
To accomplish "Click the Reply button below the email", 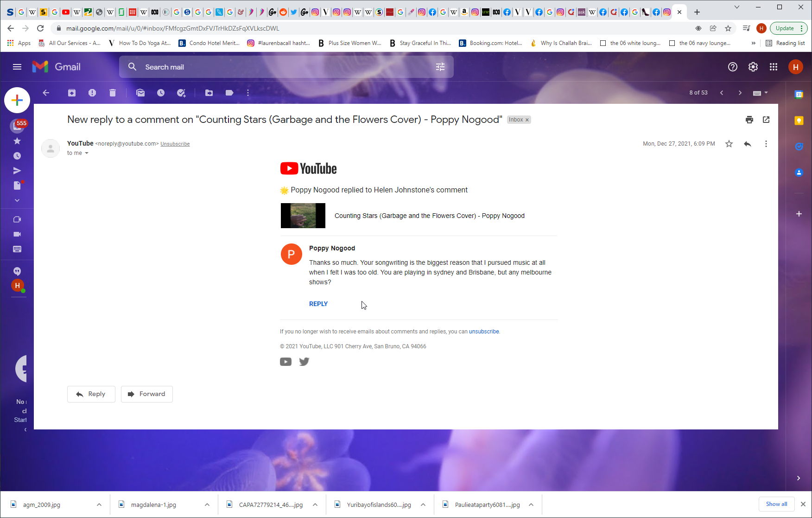I will point(91,394).
